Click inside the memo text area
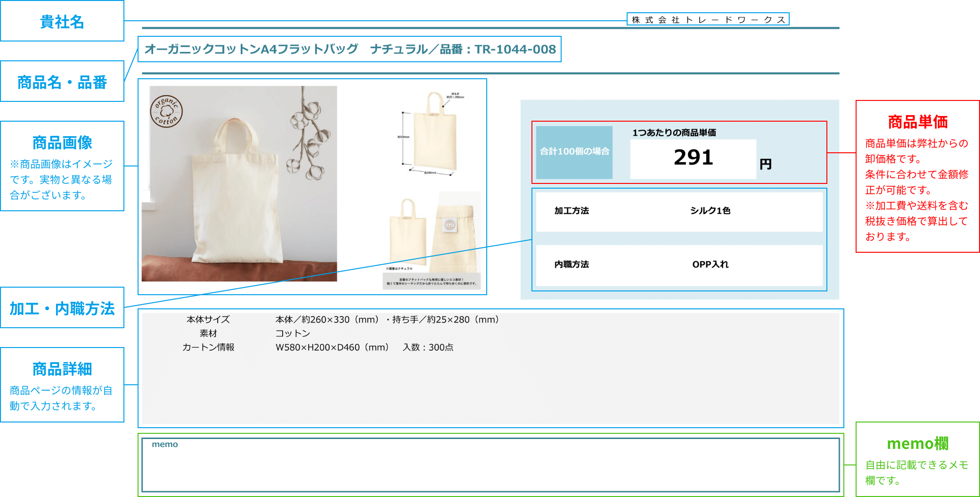This screenshot has height=497, width=980. coord(490,465)
